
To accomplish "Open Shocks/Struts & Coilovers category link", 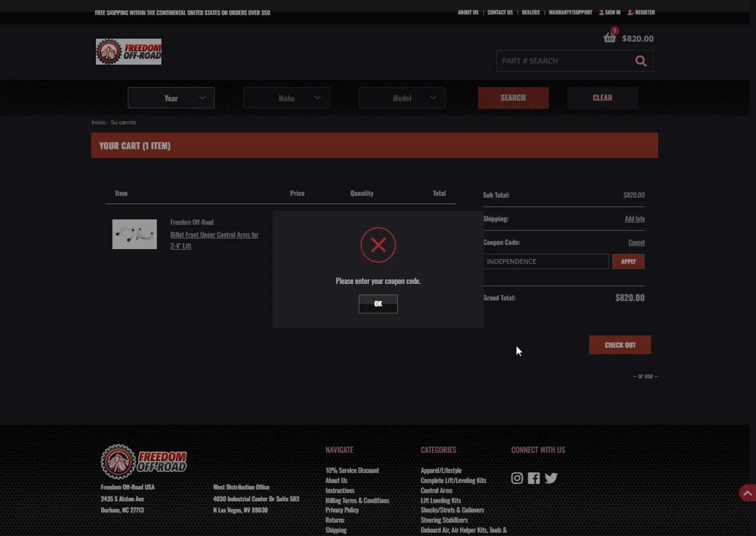I will tap(452, 510).
